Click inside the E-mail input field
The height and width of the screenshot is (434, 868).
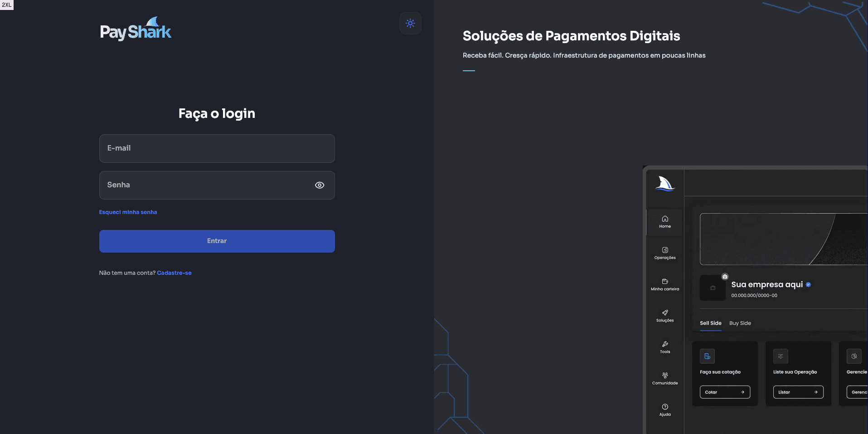click(x=217, y=148)
